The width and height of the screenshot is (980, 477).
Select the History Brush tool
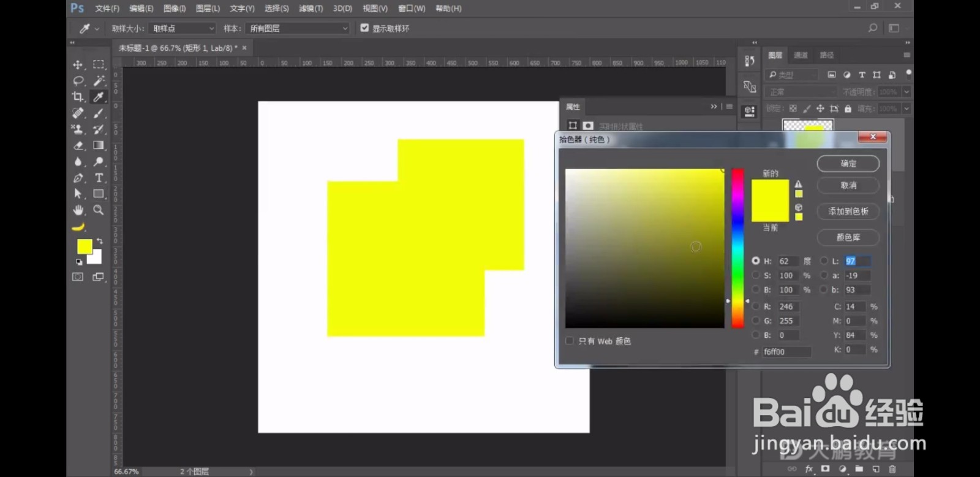(98, 129)
